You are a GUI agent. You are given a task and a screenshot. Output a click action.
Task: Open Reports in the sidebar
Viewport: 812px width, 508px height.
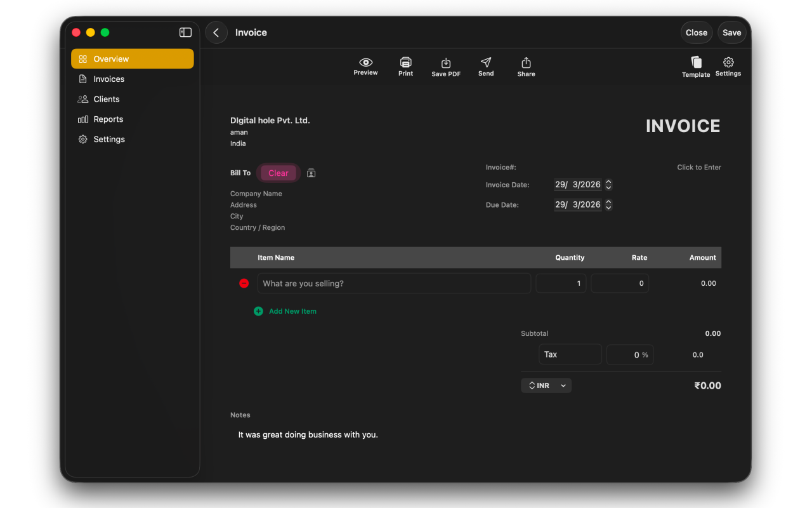click(133, 119)
